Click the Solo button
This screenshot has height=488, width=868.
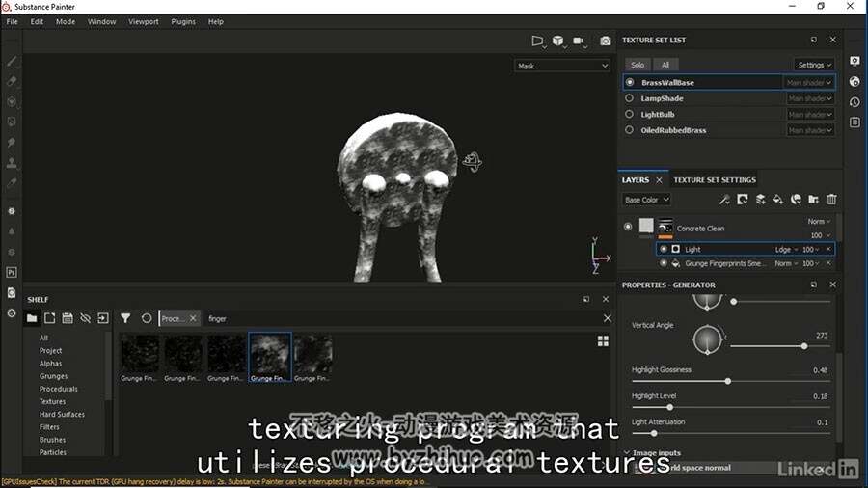(x=637, y=65)
